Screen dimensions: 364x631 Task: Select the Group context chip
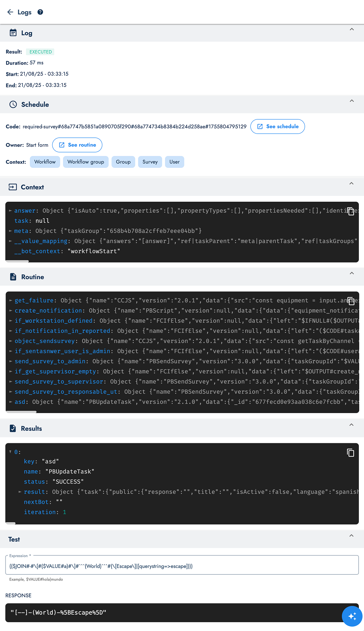click(x=123, y=162)
